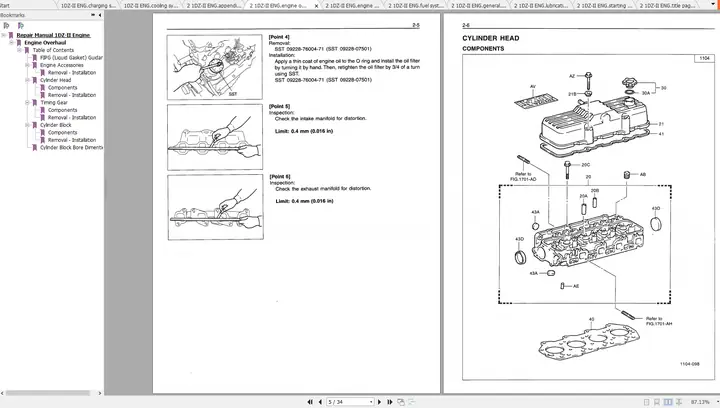Screen dimensions: 720x408
Task: Go to the previous page
Action: (320, 402)
